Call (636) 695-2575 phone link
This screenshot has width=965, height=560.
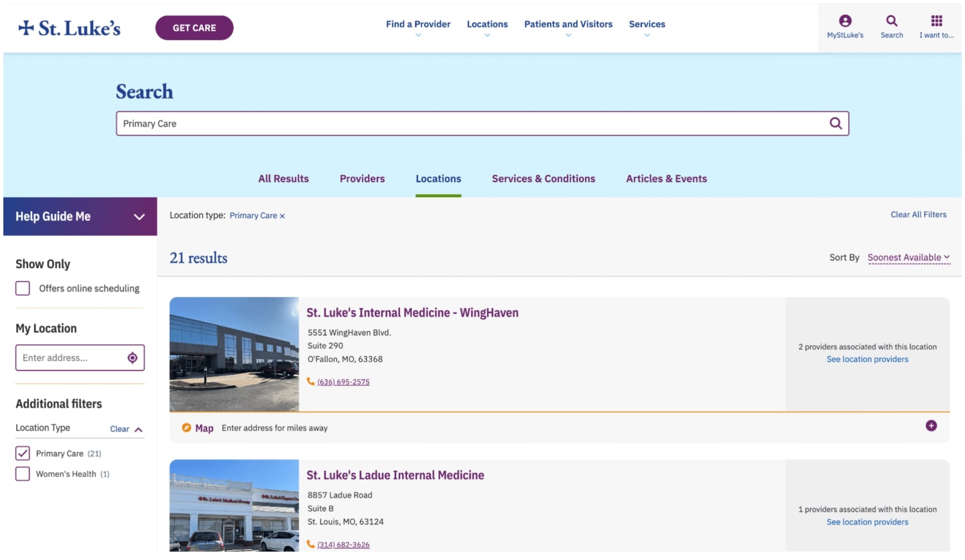point(344,382)
